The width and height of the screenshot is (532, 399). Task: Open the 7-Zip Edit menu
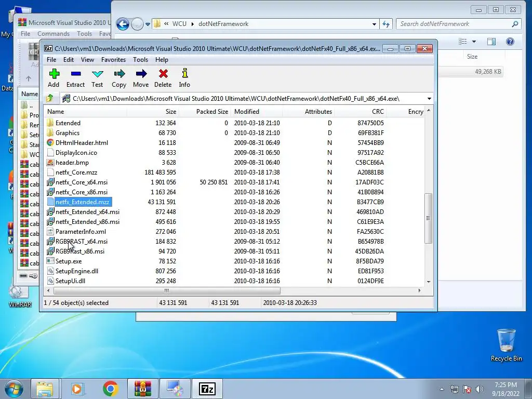click(68, 60)
